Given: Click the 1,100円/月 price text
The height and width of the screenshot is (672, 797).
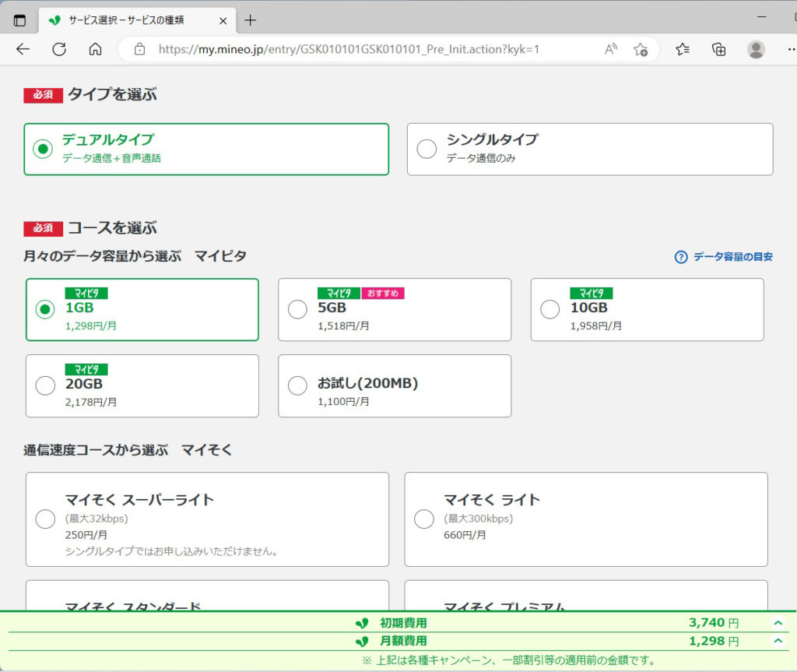Looking at the screenshot, I should pyautogui.click(x=343, y=402).
